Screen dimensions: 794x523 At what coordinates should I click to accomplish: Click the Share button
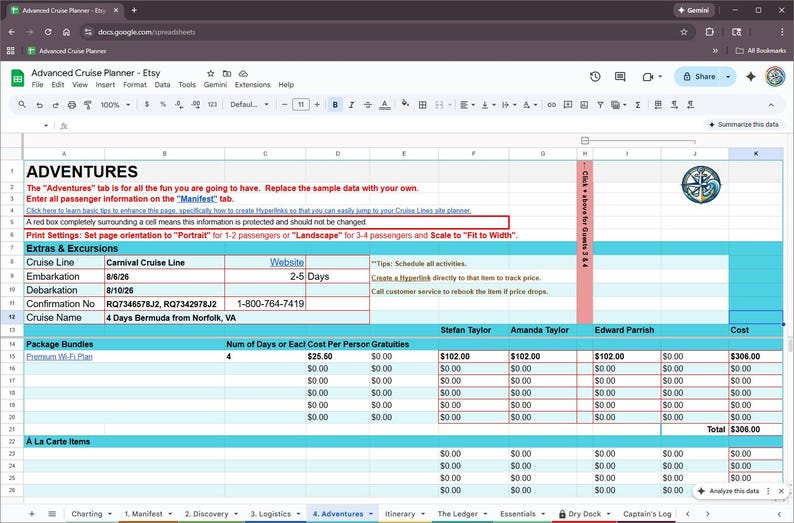pyautogui.click(x=699, y=76)
